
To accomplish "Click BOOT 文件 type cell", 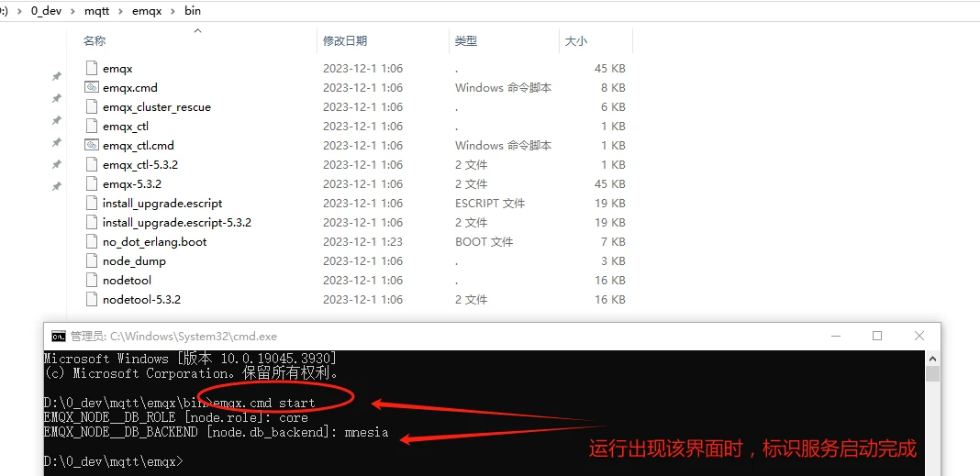I will click(x=484, y=242).
